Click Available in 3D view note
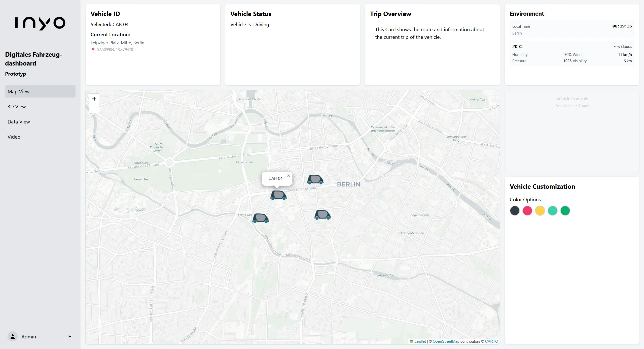Viewport: 644px width, 349px height. click(572, 106)
